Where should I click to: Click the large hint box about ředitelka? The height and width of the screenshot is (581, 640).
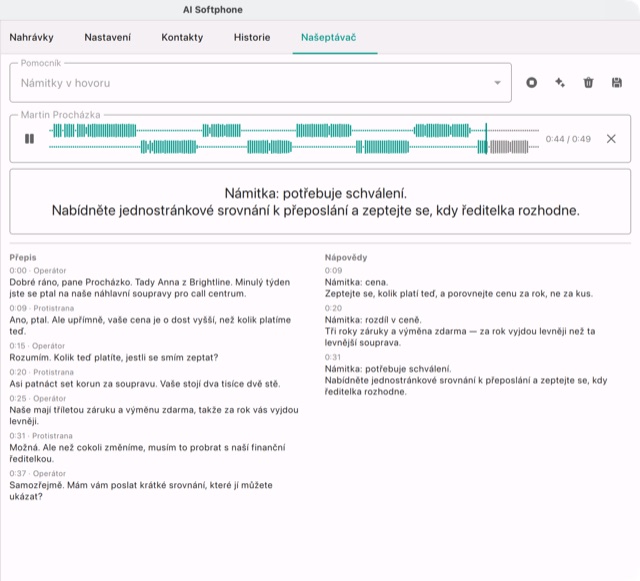point(320,202)
